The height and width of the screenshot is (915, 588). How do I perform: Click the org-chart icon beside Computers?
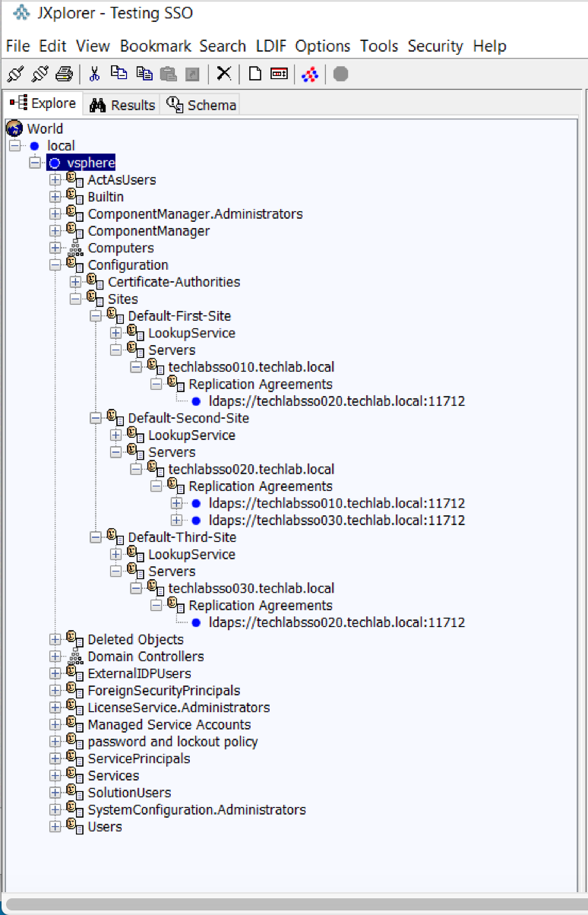(x=75, y=248)
